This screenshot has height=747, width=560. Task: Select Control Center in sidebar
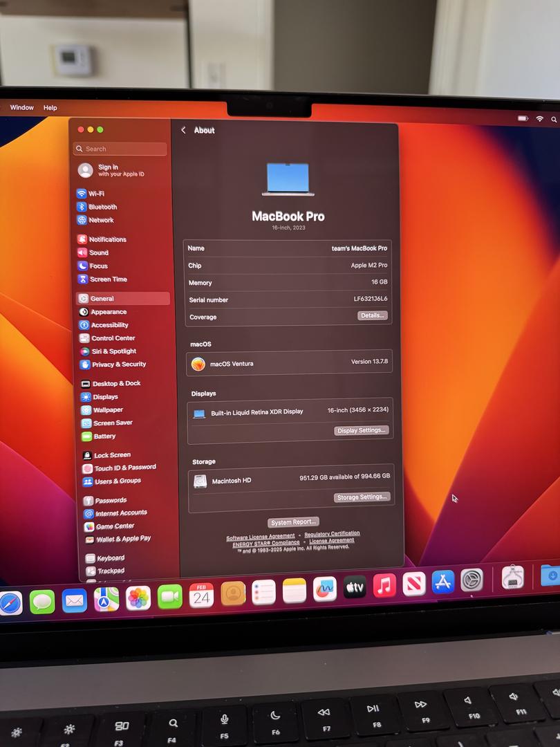point(113,338)
